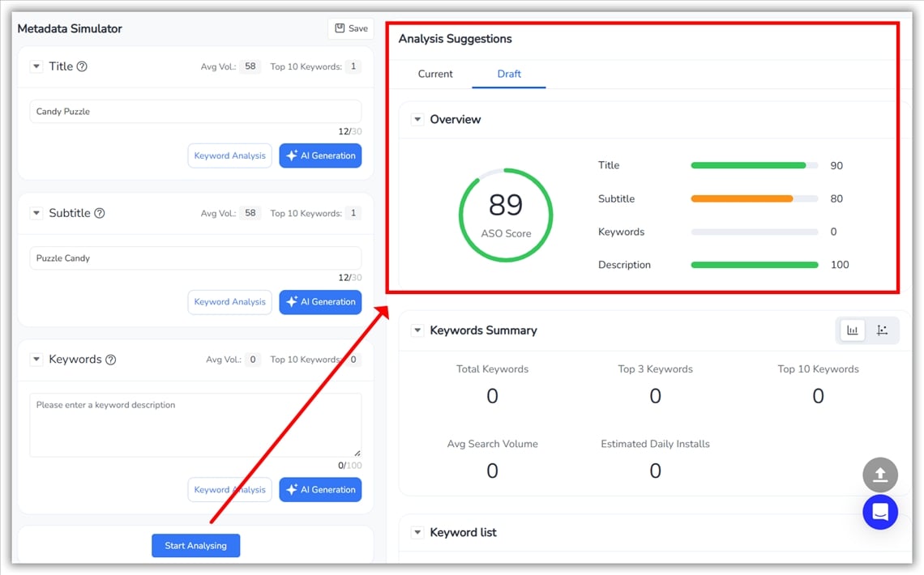Save the metadata using the Save button
This screenshot has height=575, width=924.
(351, 28)
